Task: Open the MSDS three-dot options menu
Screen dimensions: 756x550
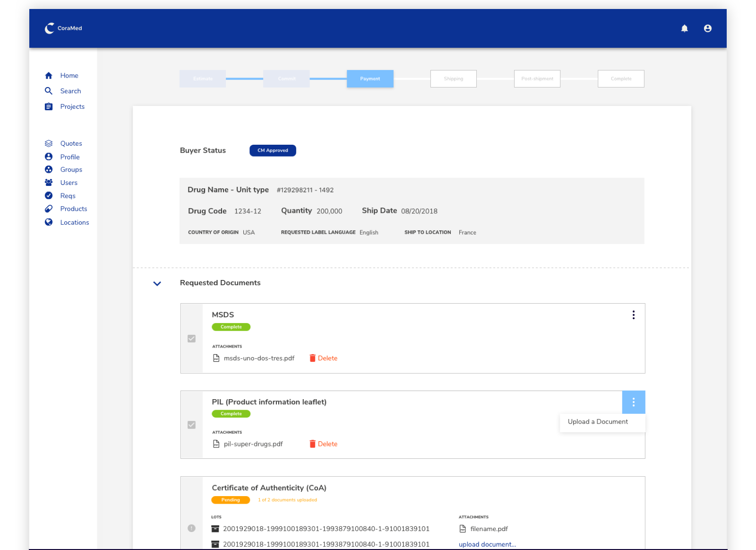Action: point(633,315)
